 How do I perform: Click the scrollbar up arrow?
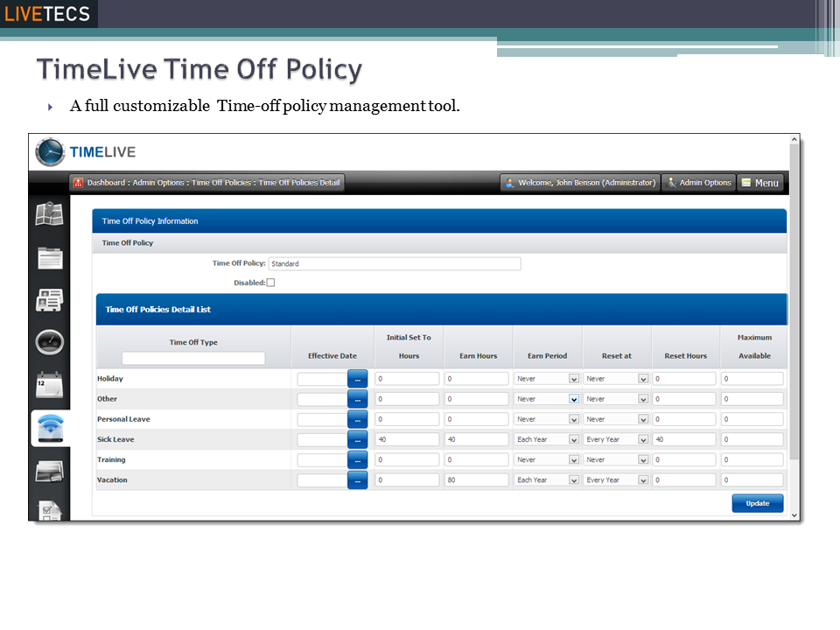point(794,139)
